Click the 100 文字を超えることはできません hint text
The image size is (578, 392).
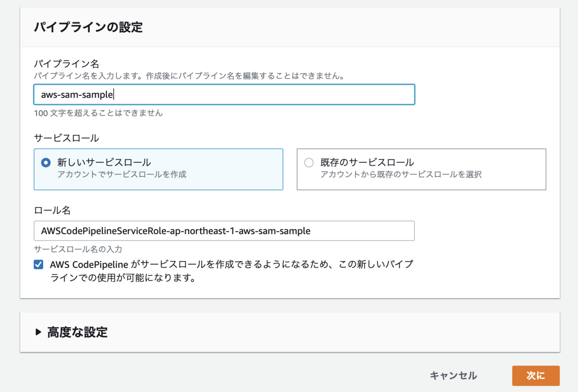[x=98, y=114]
